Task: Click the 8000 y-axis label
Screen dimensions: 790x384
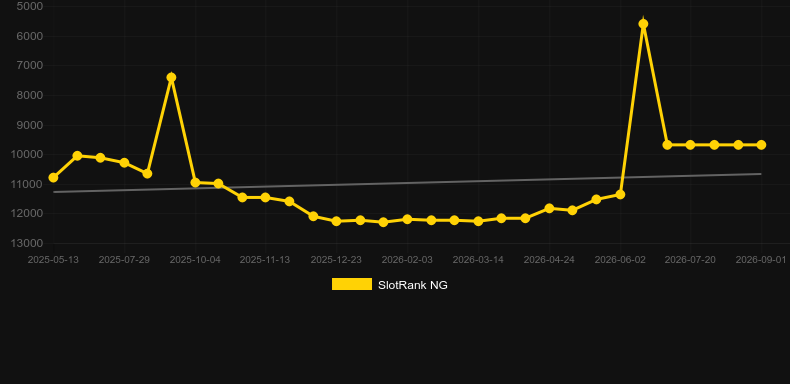Action: pos(30,95)
